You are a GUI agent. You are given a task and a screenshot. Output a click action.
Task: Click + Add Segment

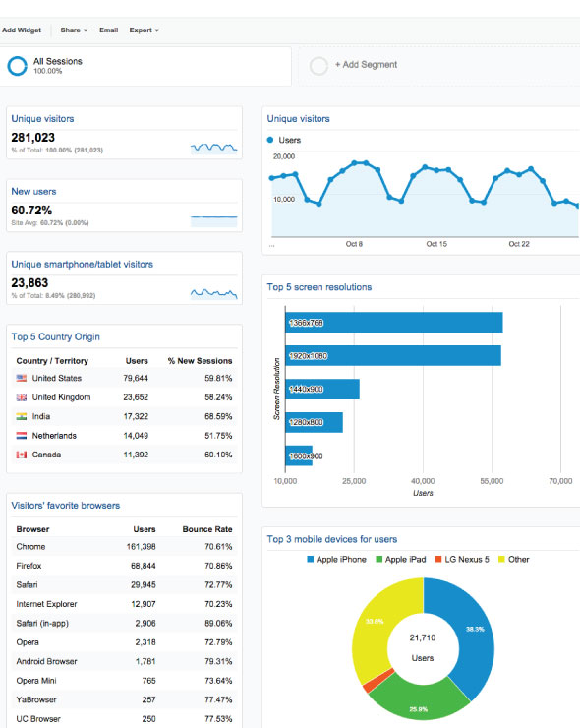[x=366, y=65]
